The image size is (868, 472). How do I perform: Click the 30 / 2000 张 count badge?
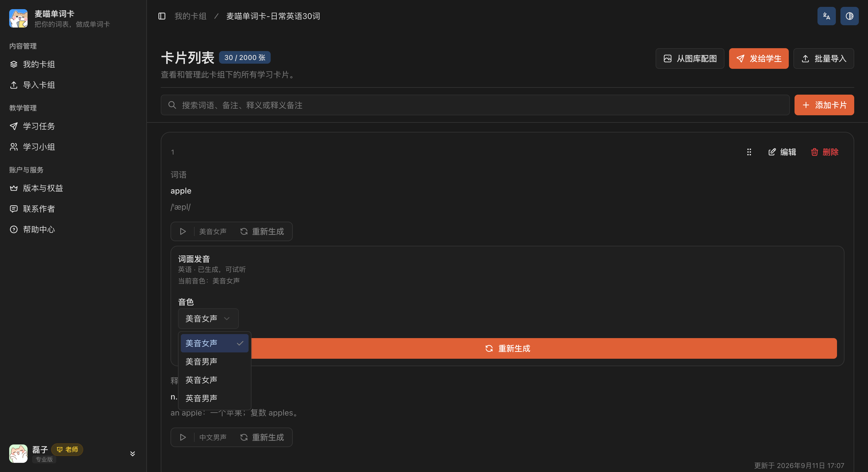[x=245, y=58]
